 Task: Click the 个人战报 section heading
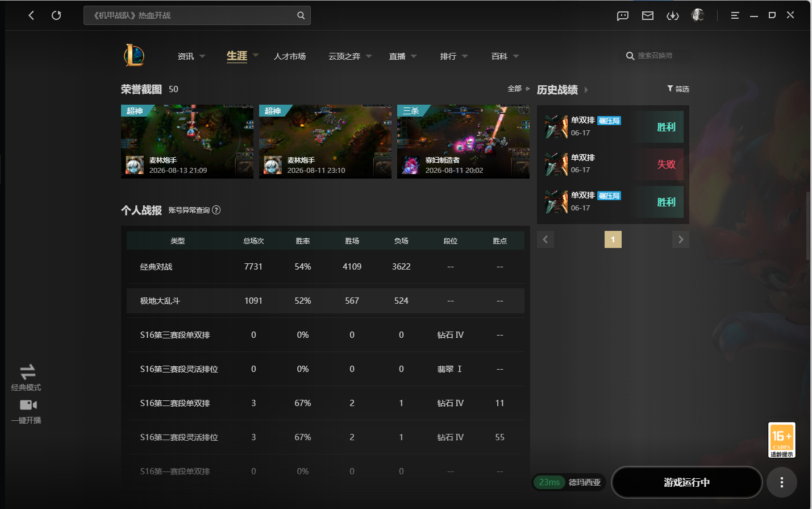tap(141, 210)
